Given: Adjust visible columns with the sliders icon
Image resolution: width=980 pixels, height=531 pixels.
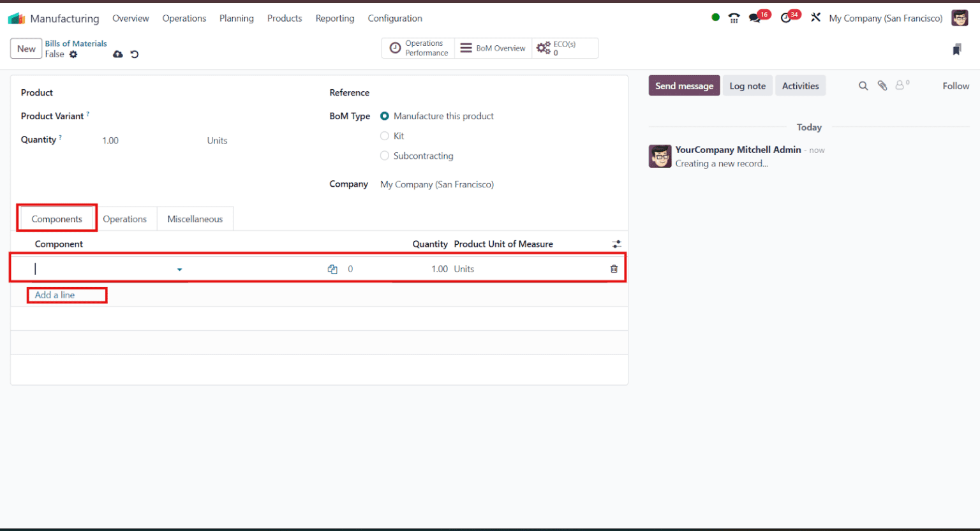Looking at the screenshot, I should click(616, 244).
